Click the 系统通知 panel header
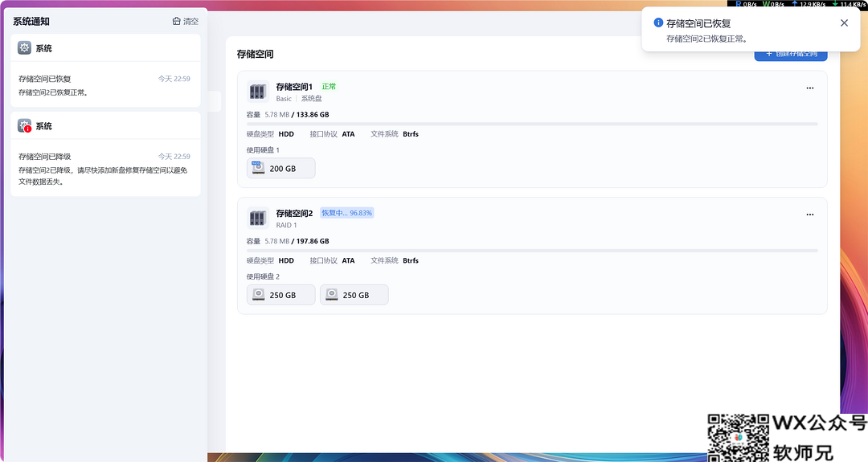 [x=31, y=22]
